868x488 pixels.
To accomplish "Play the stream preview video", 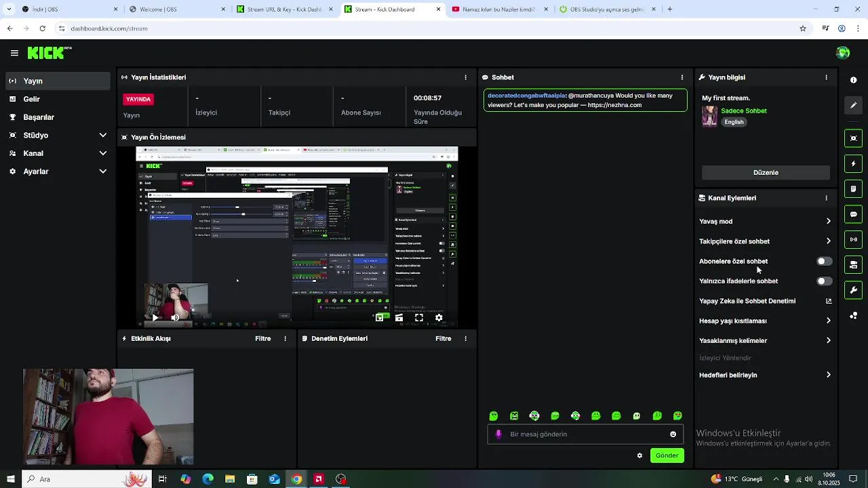I will tap(155, 317).
